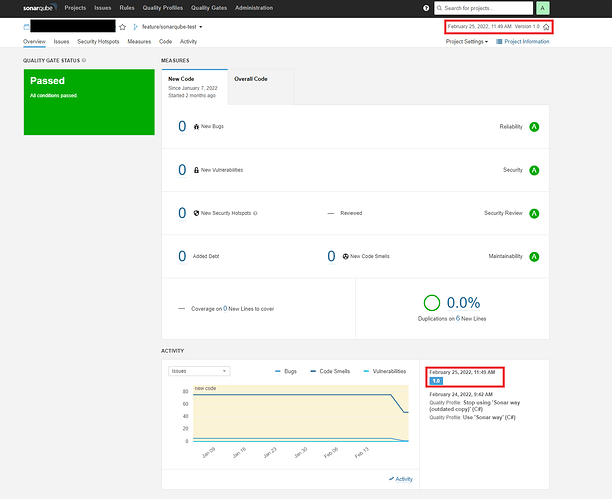612x499 pixels.
Task: Open Issues in top navigation
Action: pyautogui.click(x=103, y=8)
